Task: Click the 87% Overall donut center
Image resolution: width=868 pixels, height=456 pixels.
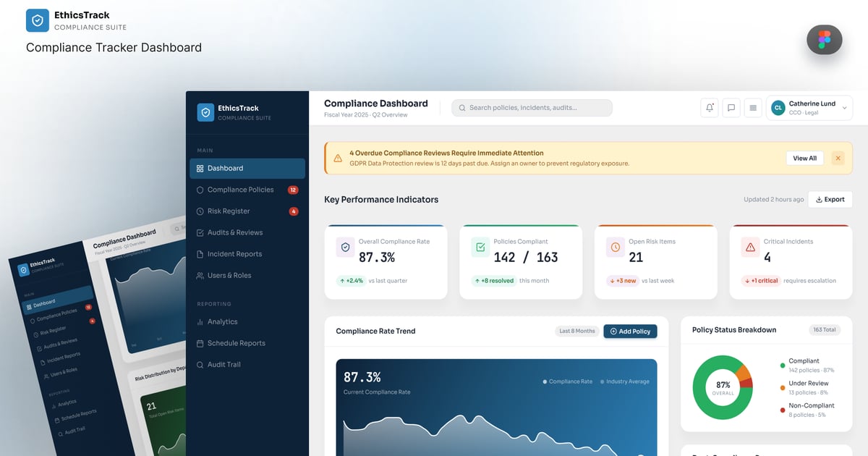Action: click(x=723, y=388)
